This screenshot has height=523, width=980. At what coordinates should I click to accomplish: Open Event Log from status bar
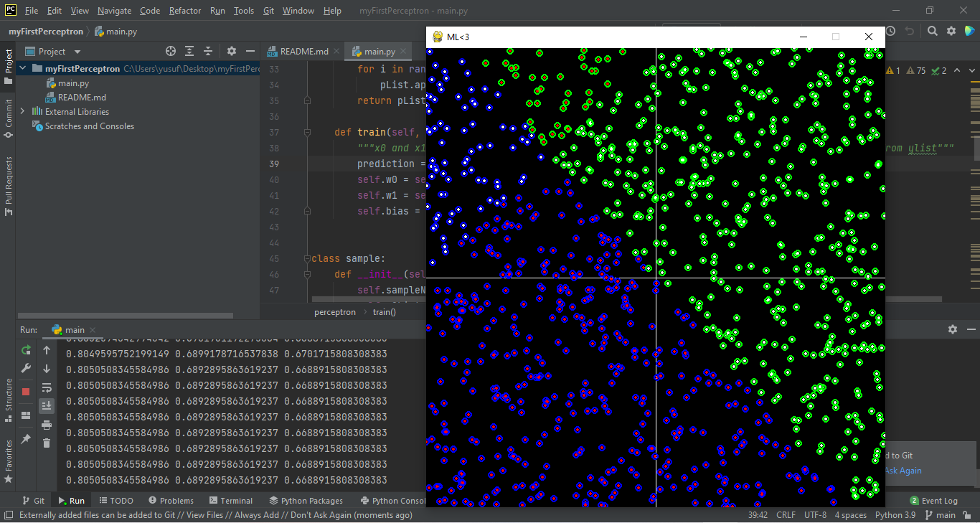(x=933, y=501)
